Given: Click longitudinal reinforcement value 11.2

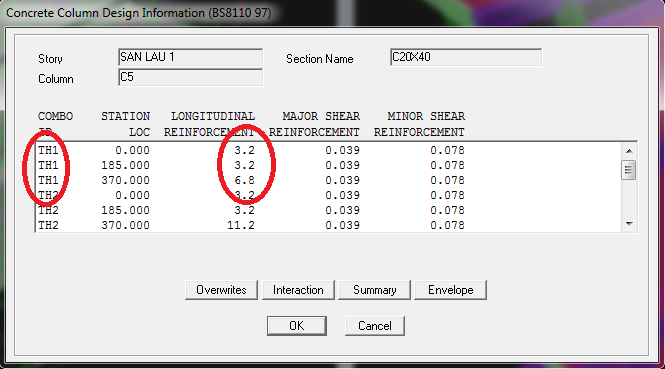Looking at the screenshot, I should [x=241, y=225].
